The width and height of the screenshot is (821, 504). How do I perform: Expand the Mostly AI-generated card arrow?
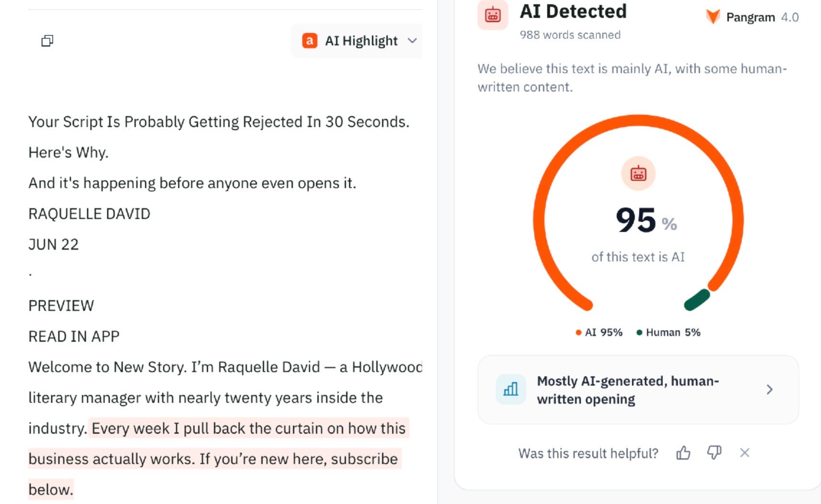(x=769, y=389)
